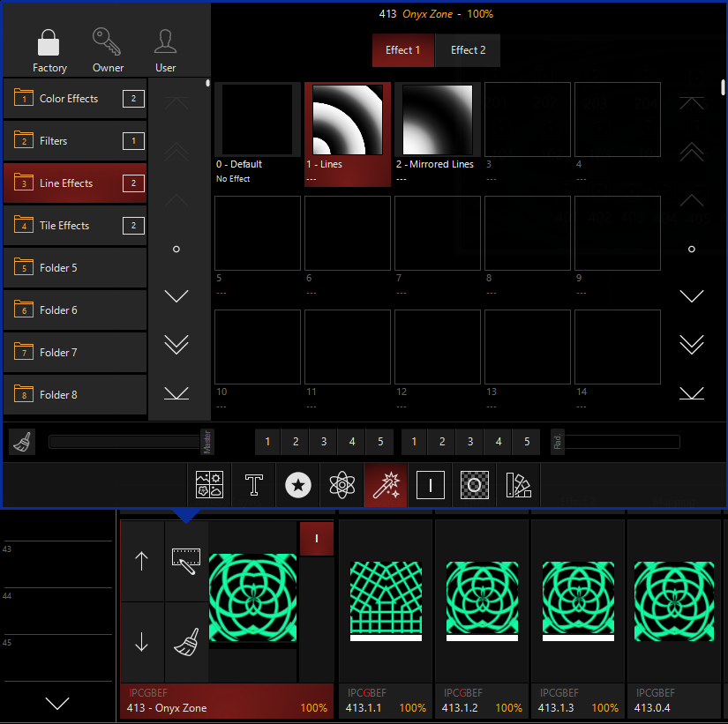
Task: Open the Text generator icon
Action: 253,484
